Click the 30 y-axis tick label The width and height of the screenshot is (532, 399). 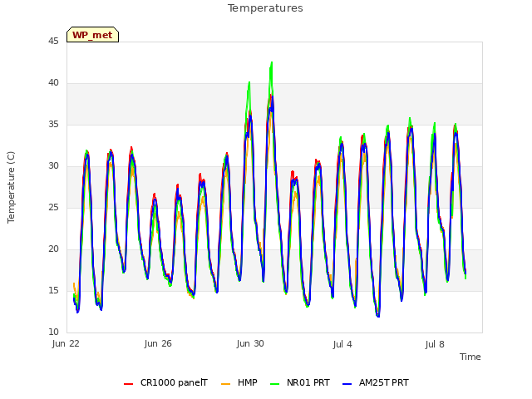pos(53,166)
